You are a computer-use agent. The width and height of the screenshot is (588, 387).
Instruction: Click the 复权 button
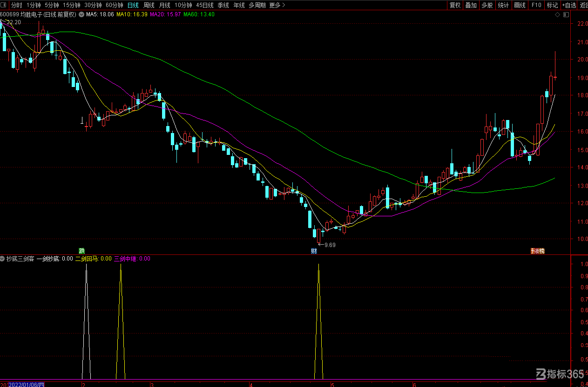455,5
